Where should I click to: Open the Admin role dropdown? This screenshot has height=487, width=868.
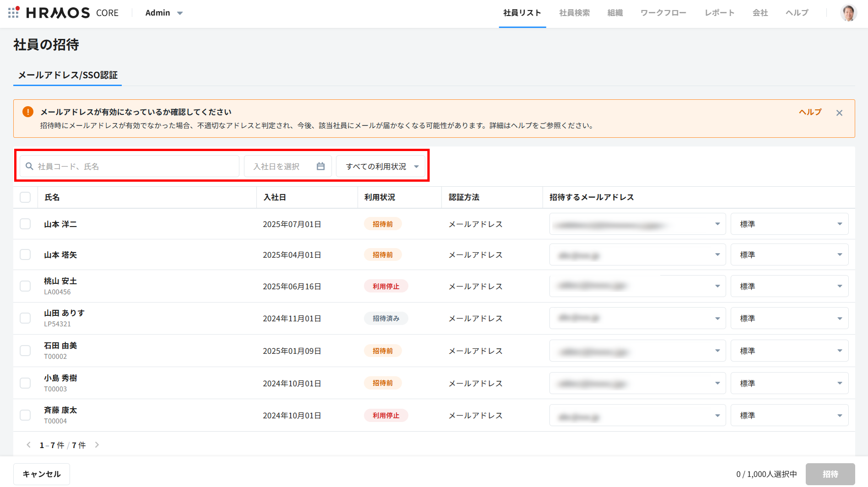coord(164,13)
